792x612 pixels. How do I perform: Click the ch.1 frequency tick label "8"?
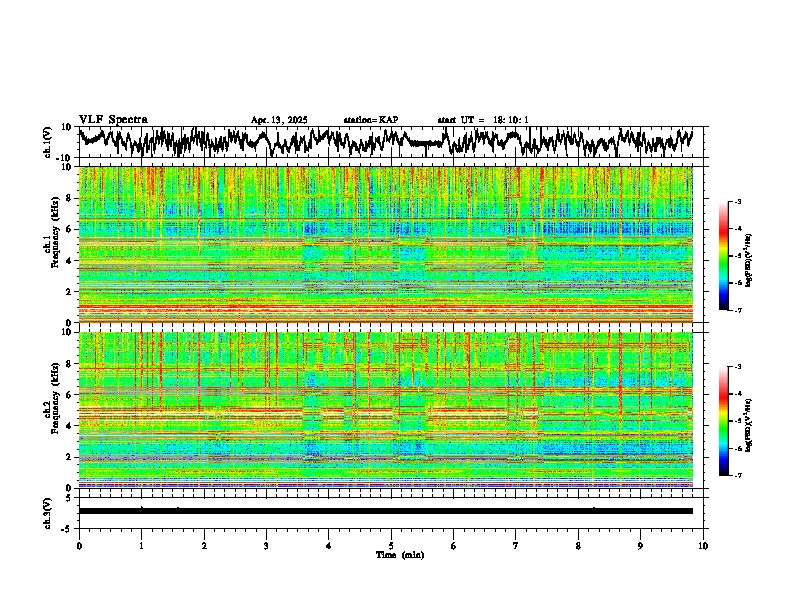69,198
